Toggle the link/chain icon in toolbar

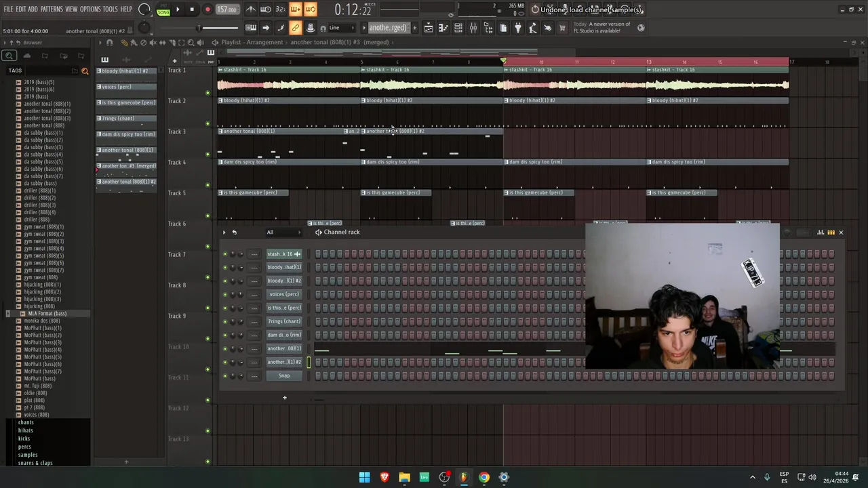click(x=296, y=28)
